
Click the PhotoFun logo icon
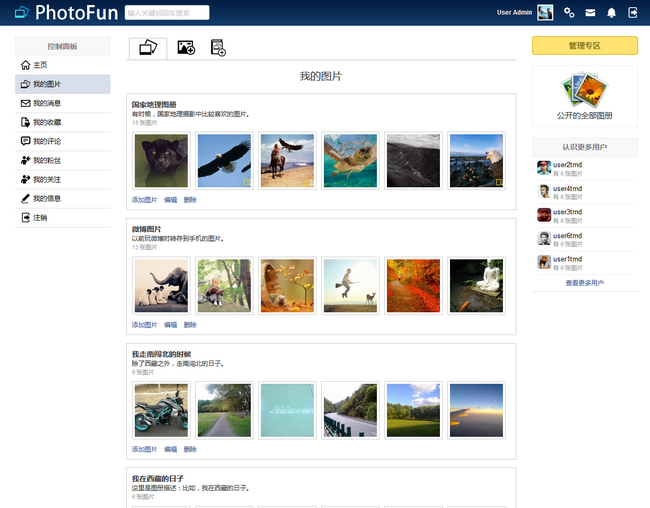click(x=22, y=12)
